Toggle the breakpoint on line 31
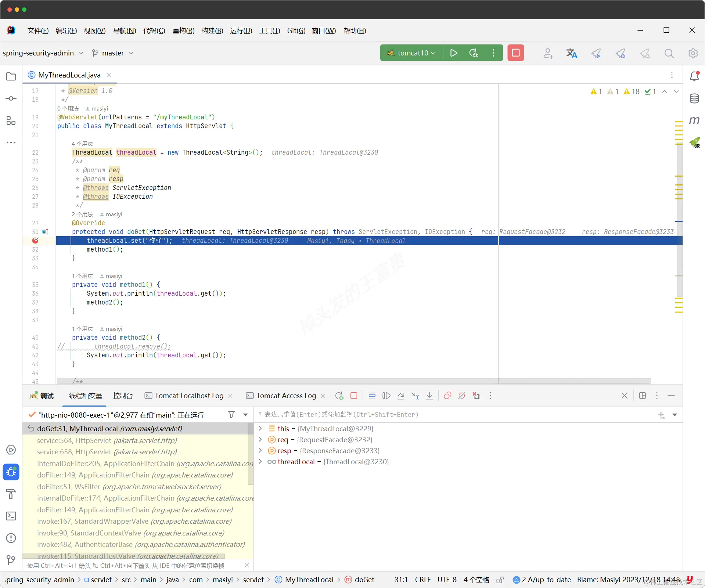This screenshot has height=588, width=705. [x=36, y=241]
